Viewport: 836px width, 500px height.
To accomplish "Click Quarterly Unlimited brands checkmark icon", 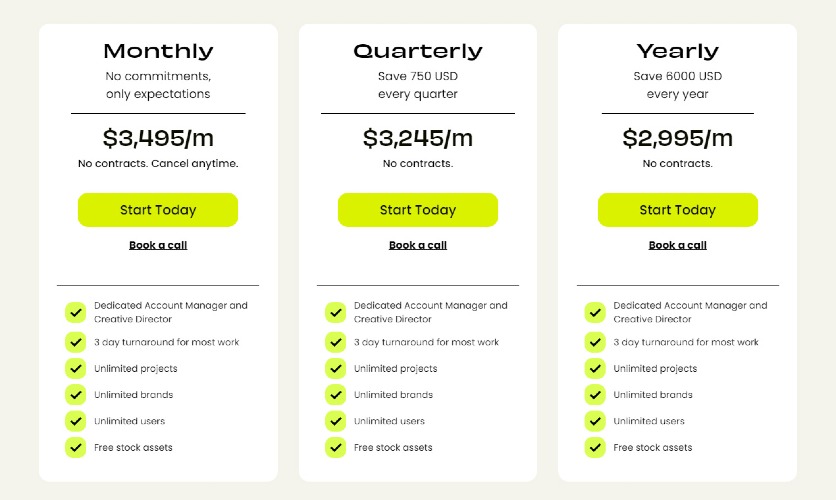I will [335, 395].
